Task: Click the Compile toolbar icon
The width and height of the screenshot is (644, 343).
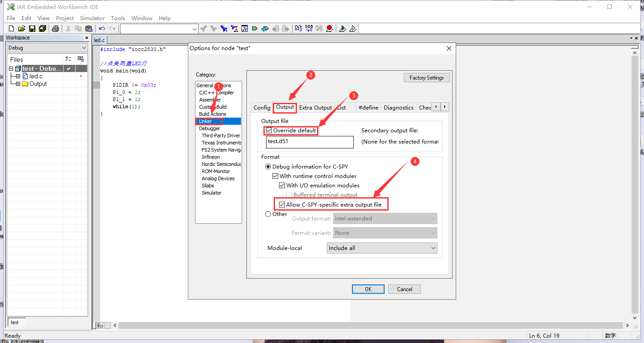Action: point(298,29)
